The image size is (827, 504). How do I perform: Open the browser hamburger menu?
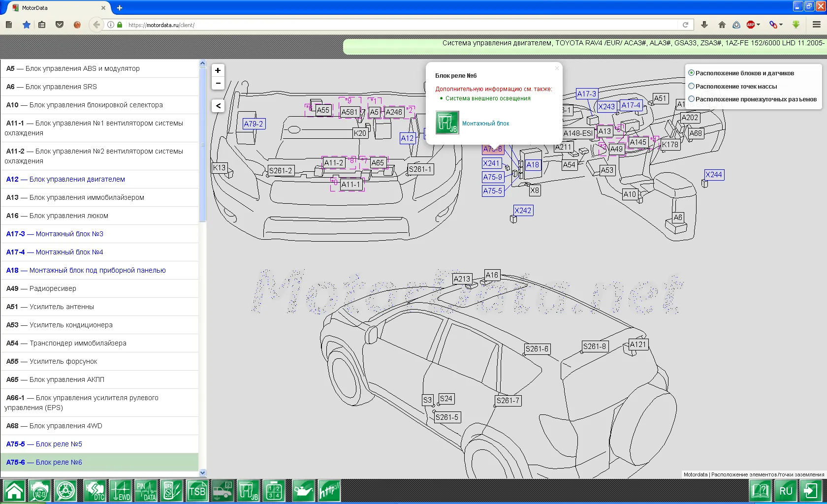817,25
